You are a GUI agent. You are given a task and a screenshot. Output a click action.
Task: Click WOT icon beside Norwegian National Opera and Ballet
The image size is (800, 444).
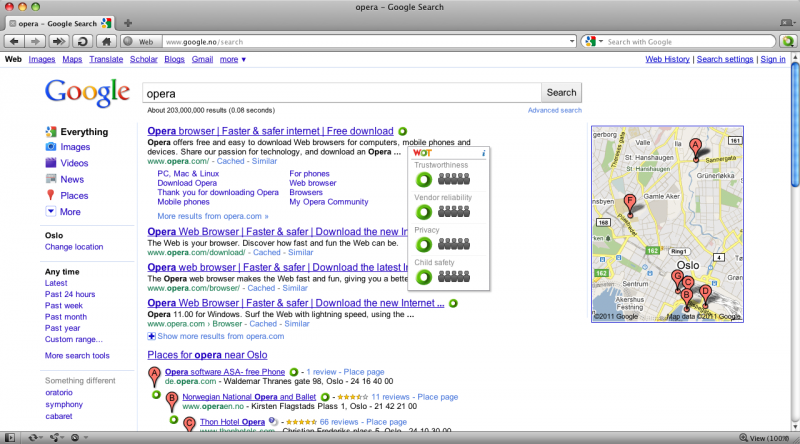(325, 397)
